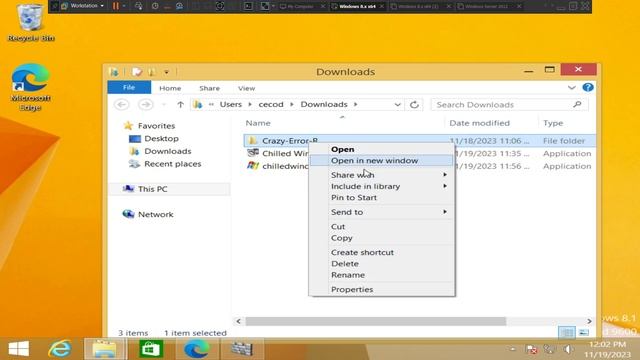
Task: Open recent locations dropdown arrow
Action: pyautogui.click(x=164, y=104)
